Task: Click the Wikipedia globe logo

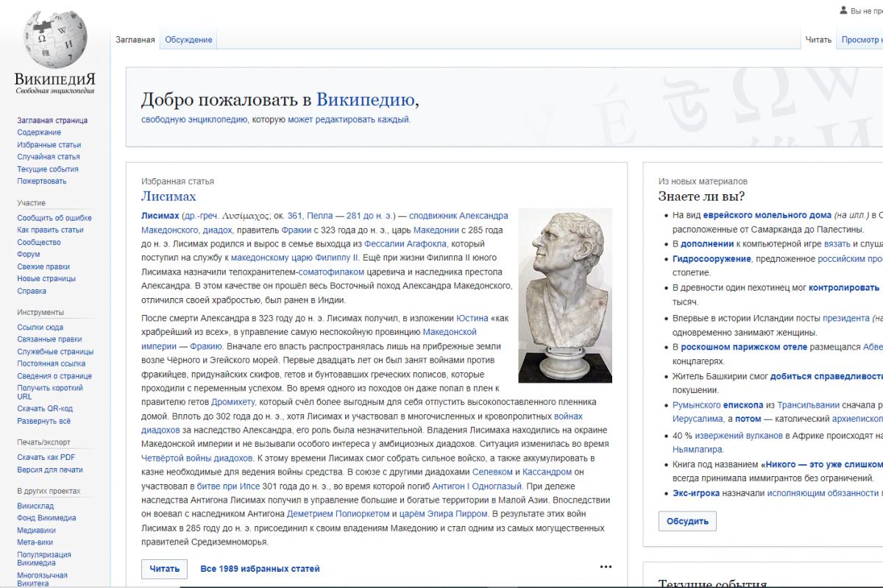Action: pyautogui.click(x=55, y=40)
